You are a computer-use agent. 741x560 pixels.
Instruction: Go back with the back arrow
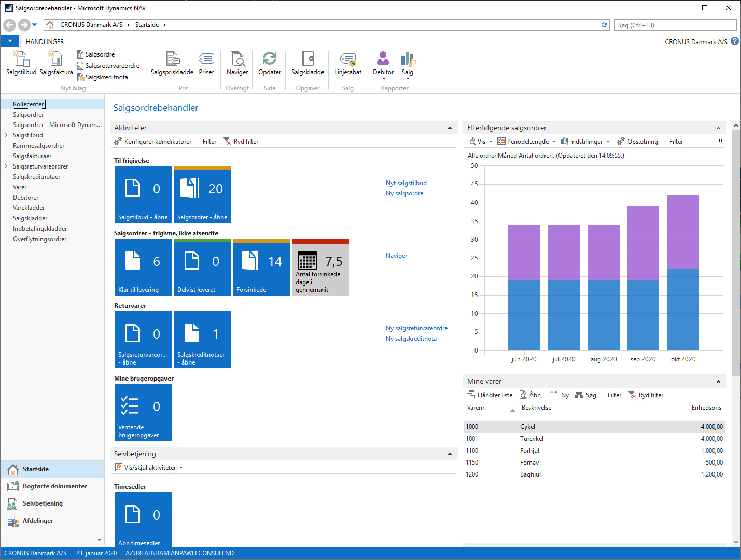9,25
